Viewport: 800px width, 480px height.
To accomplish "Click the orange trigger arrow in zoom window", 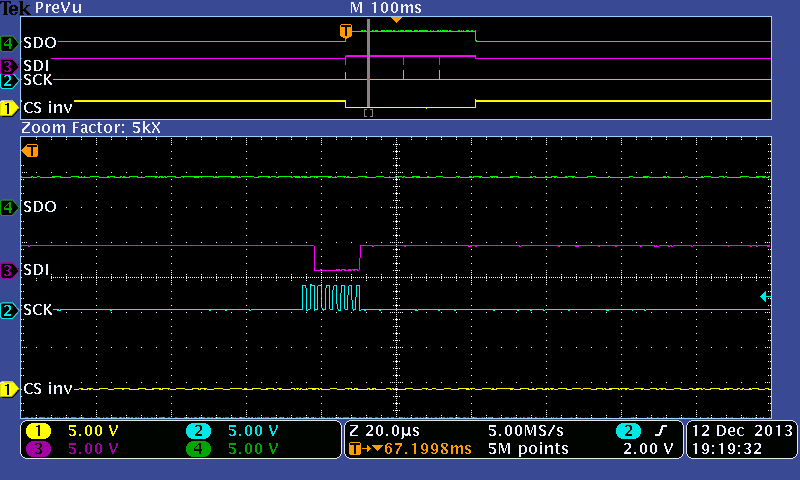I will 30,150.
